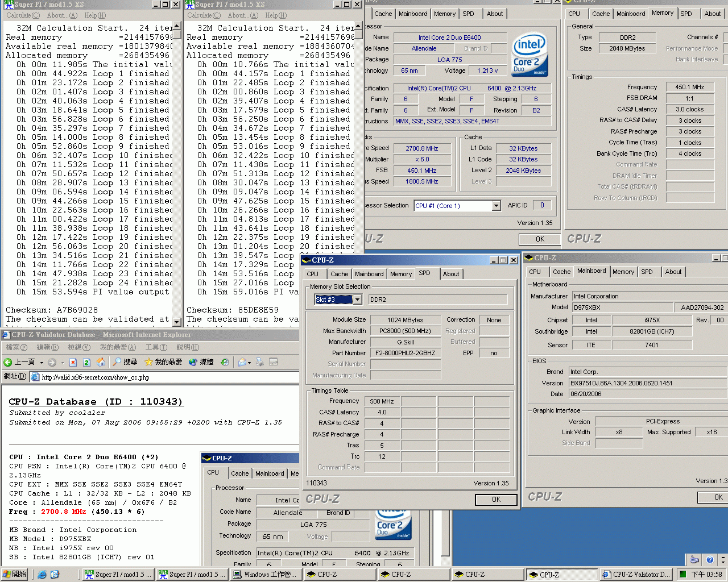Refresh the CPU-Z Validator page
The height and width of the screenshot is (582, 728).
[x=87, y=362]
